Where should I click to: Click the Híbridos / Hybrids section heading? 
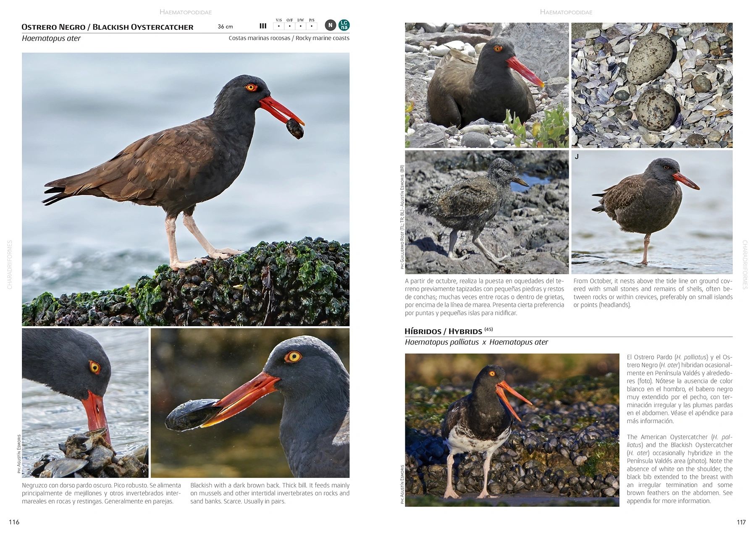[x=443, y=331]
